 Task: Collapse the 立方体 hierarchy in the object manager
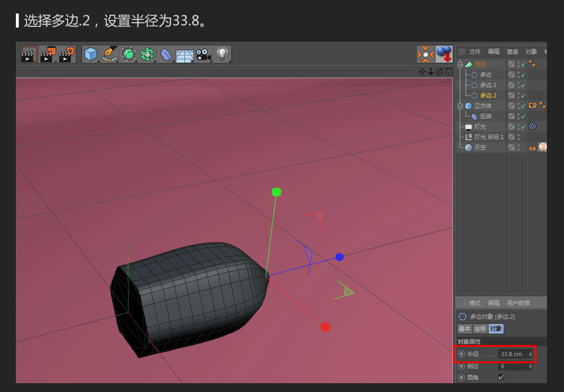461,106
